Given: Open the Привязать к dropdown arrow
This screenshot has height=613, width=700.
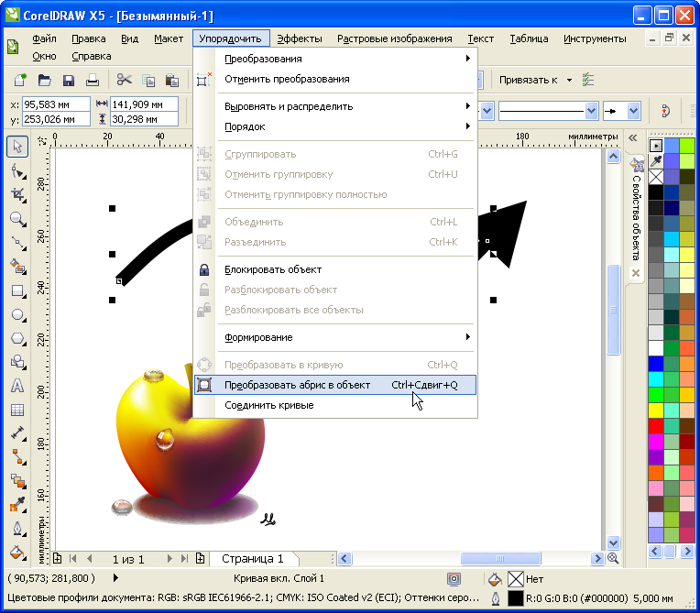Looking at the screenshot, I should pyautogui.click(x=569, y=81).
